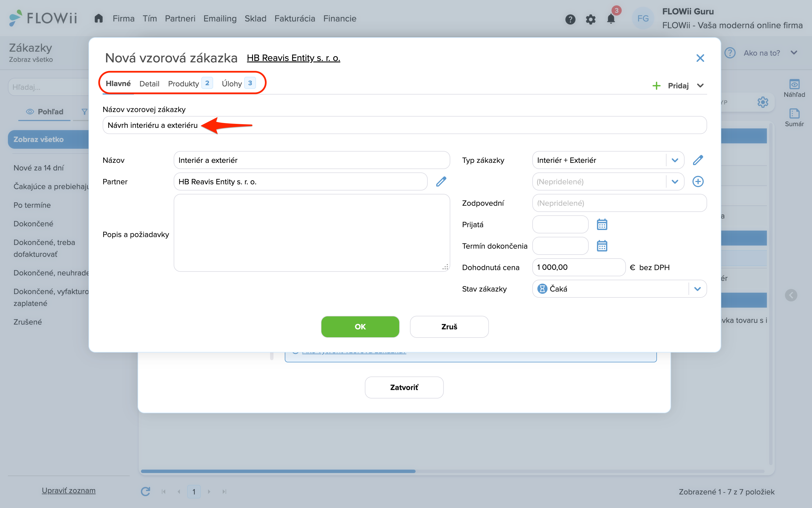812x508 pixels.
Task: Open calendar for Prijatá date
Action: 602,224
